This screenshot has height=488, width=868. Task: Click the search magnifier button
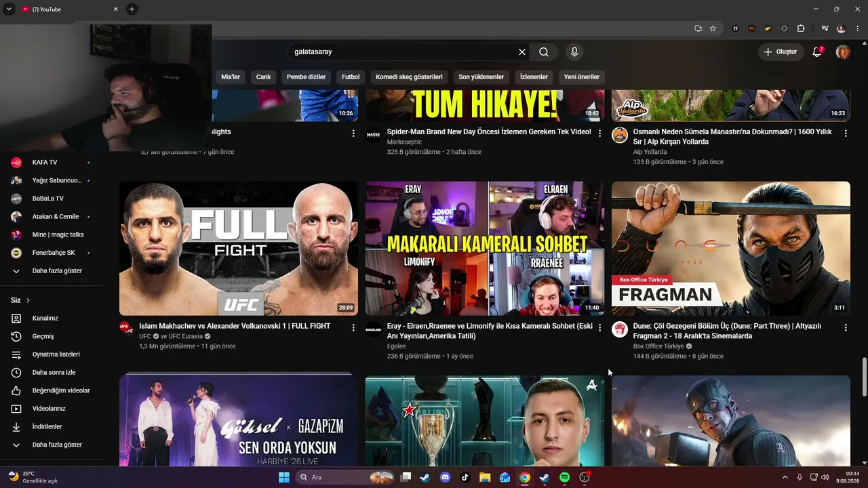544,52
